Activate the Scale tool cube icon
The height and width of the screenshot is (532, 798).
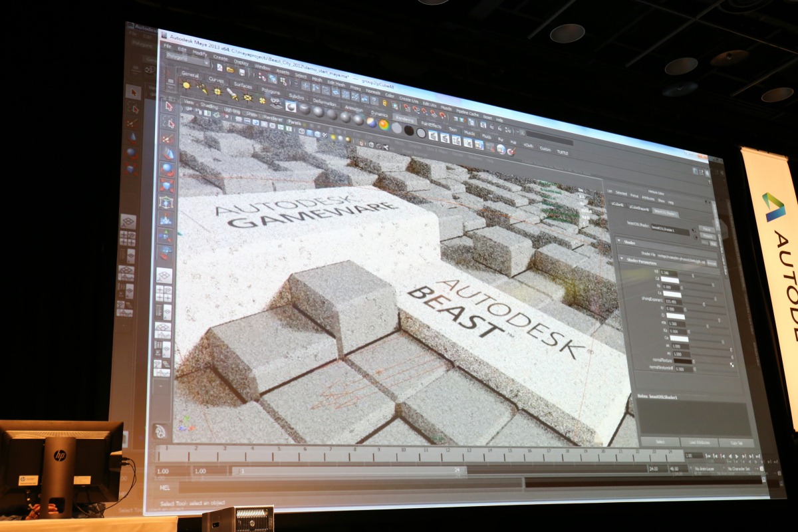point(166,186)
